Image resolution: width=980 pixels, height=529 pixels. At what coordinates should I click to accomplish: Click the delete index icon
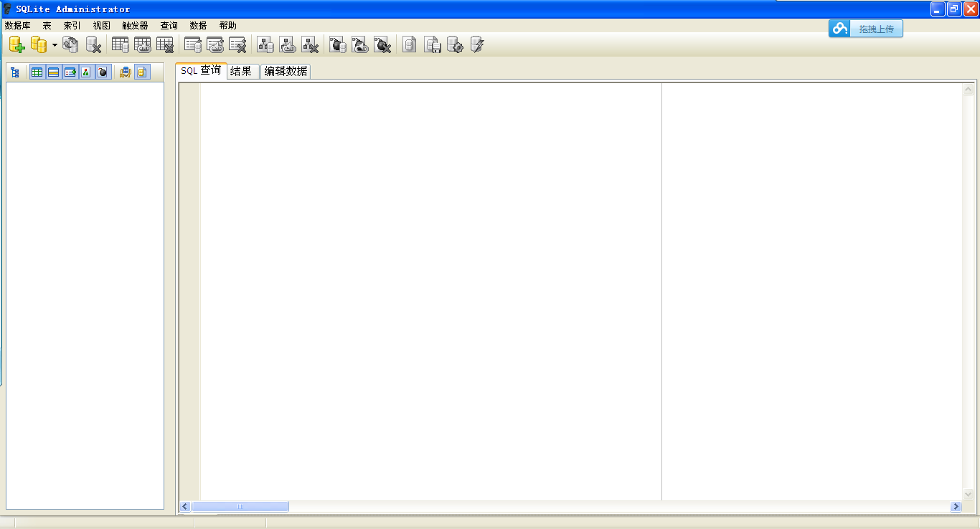point(237,44)
